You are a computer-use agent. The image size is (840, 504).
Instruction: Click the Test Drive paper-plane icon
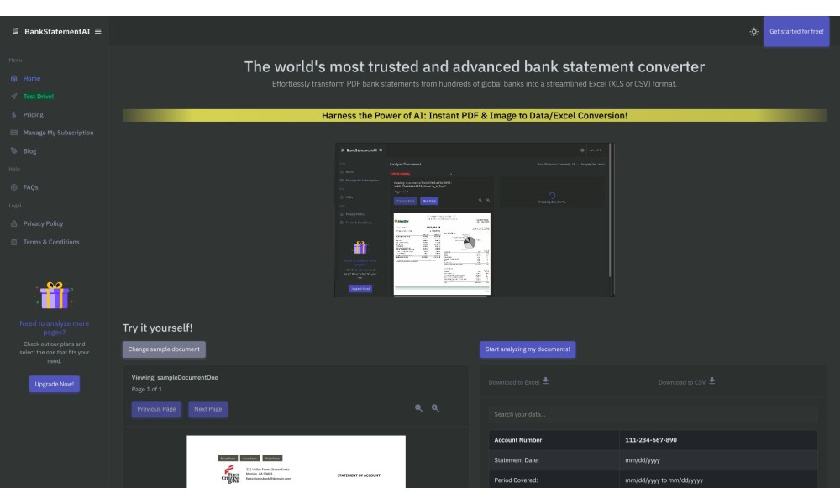pyautogui.click(x=14, y=97)
